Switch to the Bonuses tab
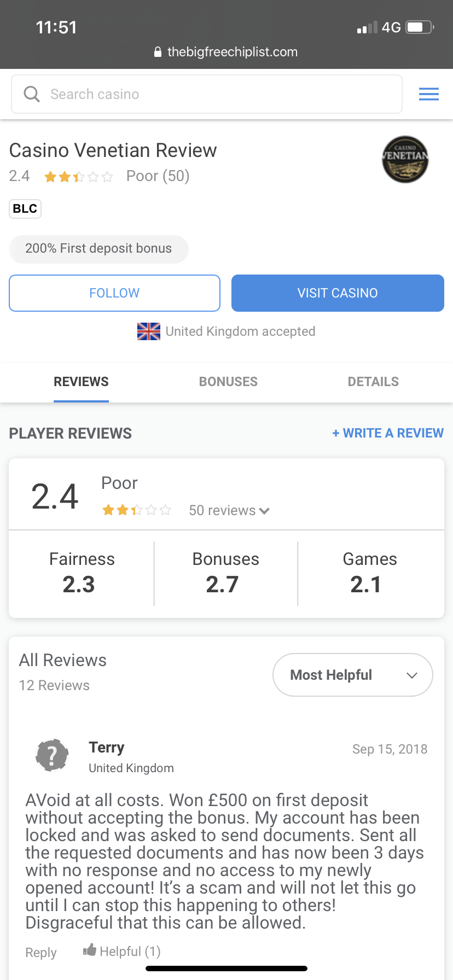 point(228,382)
